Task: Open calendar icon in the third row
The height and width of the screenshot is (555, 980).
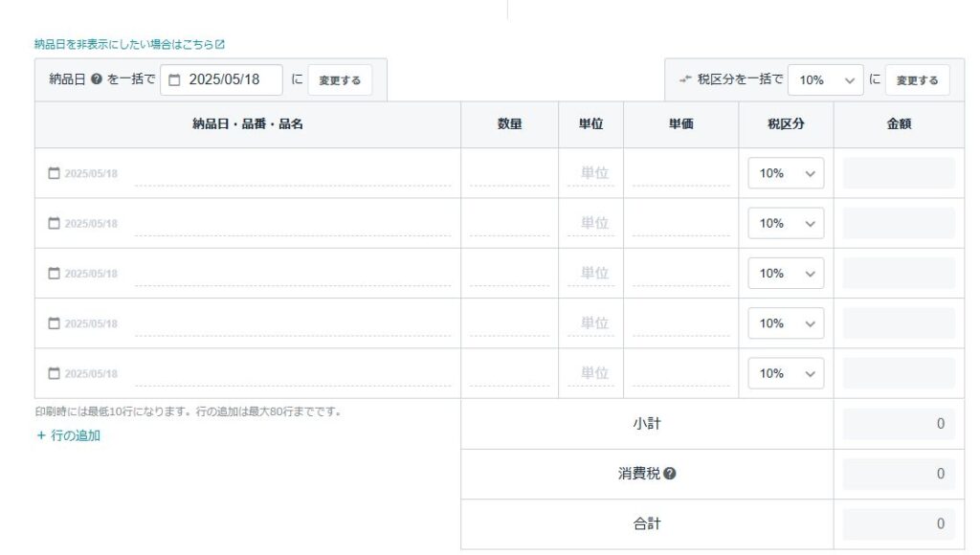Action: tap(55, 273)
